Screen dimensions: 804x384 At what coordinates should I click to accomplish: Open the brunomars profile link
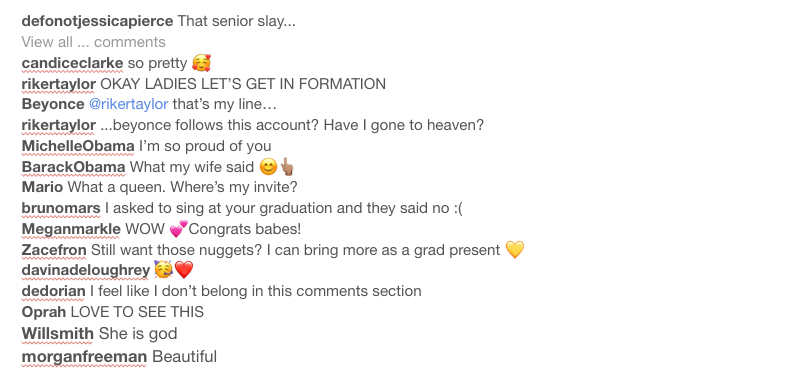(61, 208)
